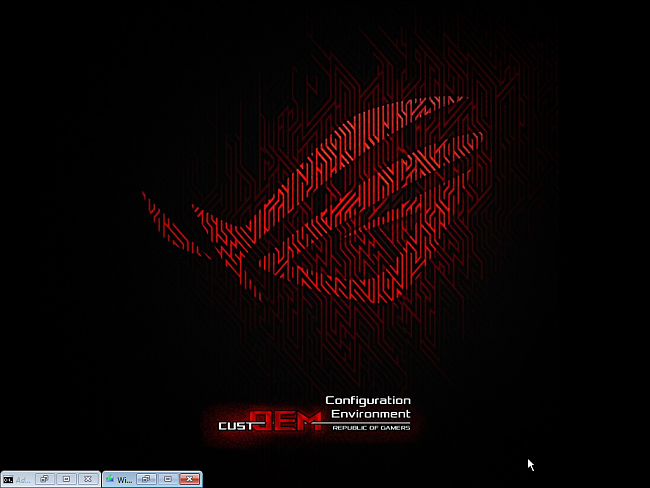Restore the minimized 'Wi...' window
The image size is (650, 488).
146,479
